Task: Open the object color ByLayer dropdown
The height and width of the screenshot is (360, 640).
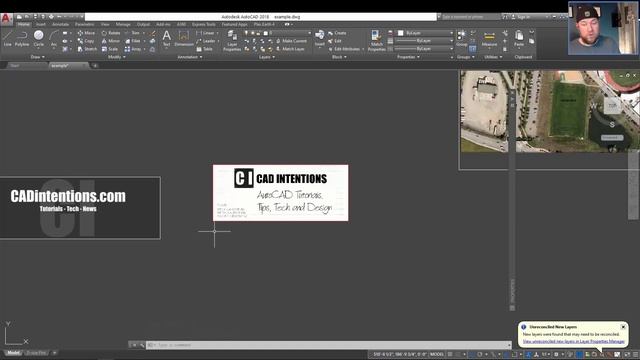Action: pyautogui.click(x=425, y=33)
